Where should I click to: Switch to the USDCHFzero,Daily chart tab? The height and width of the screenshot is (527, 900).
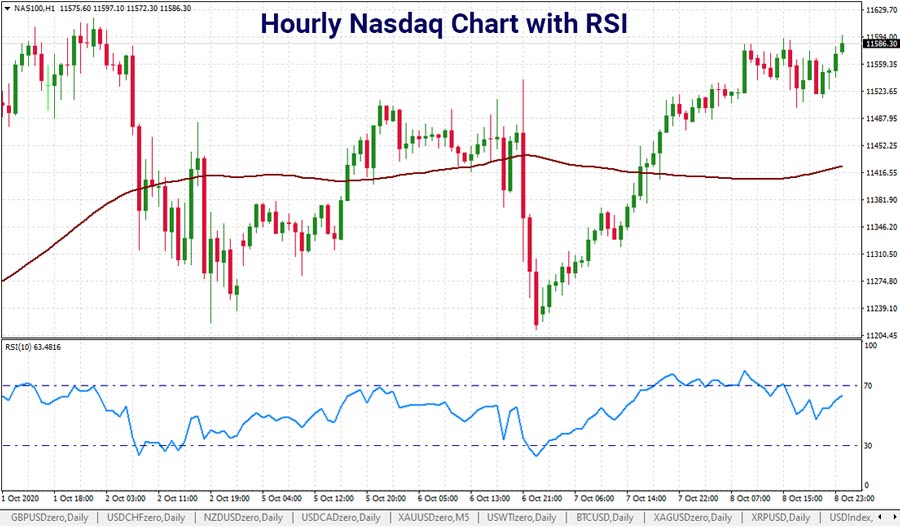(x=146, y=517)
